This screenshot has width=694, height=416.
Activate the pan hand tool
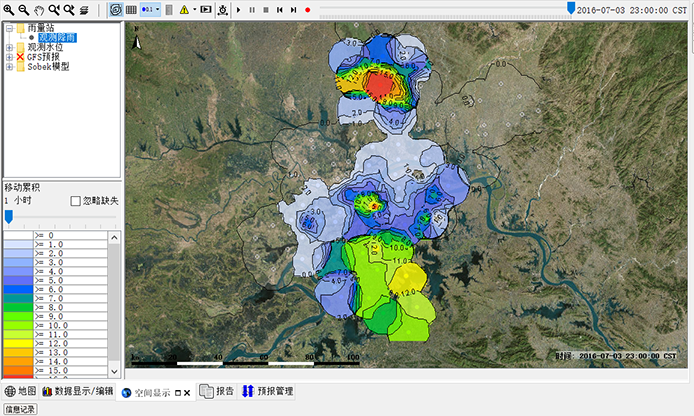coord(38,9)
